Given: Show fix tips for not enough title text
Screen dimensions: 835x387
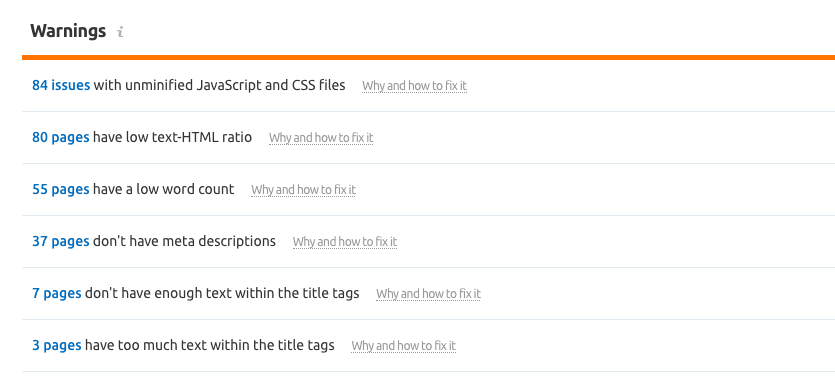Looking at the screenshot, I should (x=428, y=294).
